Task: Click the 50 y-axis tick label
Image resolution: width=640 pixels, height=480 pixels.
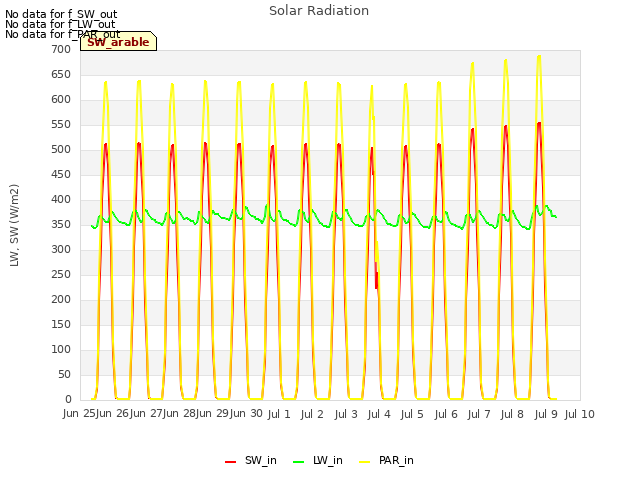Action: (x=64, y=375)
